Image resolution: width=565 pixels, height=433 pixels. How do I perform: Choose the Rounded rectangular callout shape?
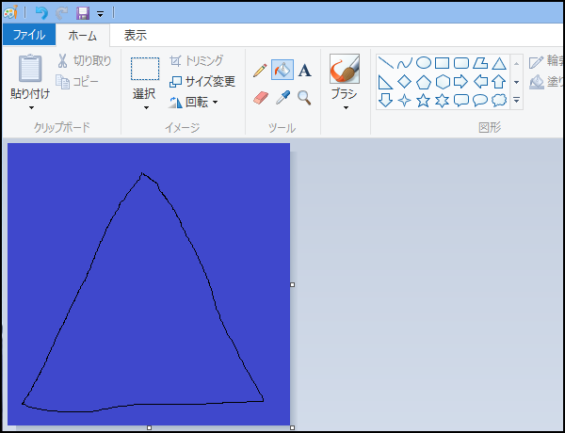pos(461,100)
